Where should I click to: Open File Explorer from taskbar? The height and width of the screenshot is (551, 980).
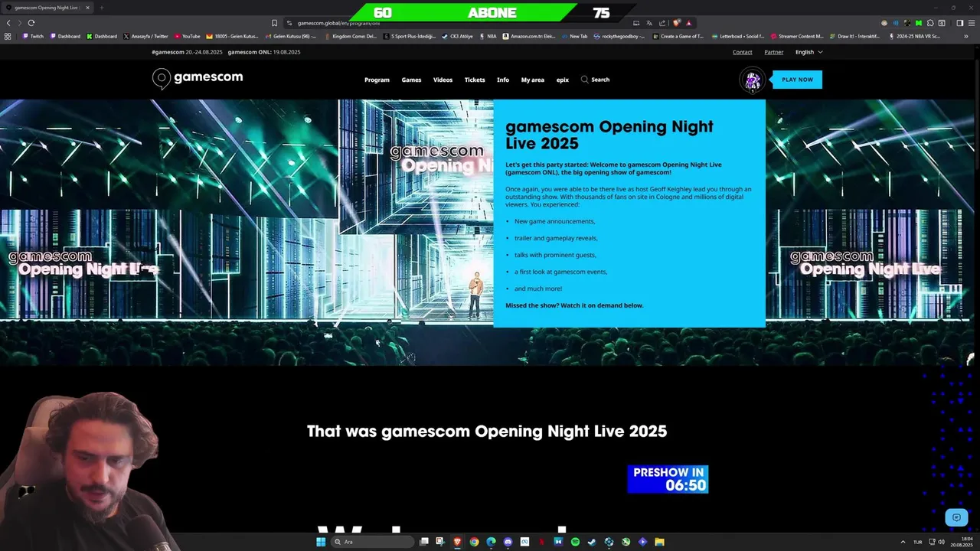(x=659, y=542)
